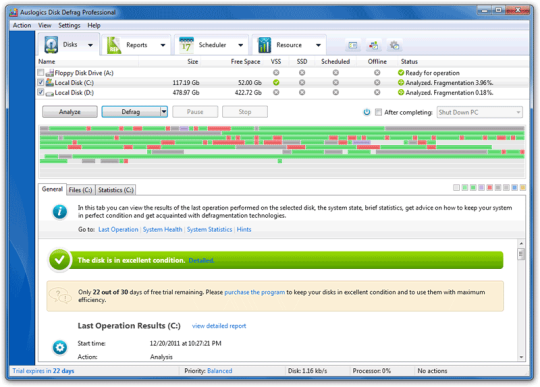Screen dimensions: 540x387
Task: Click the Pause button
Action: (195, 112)
